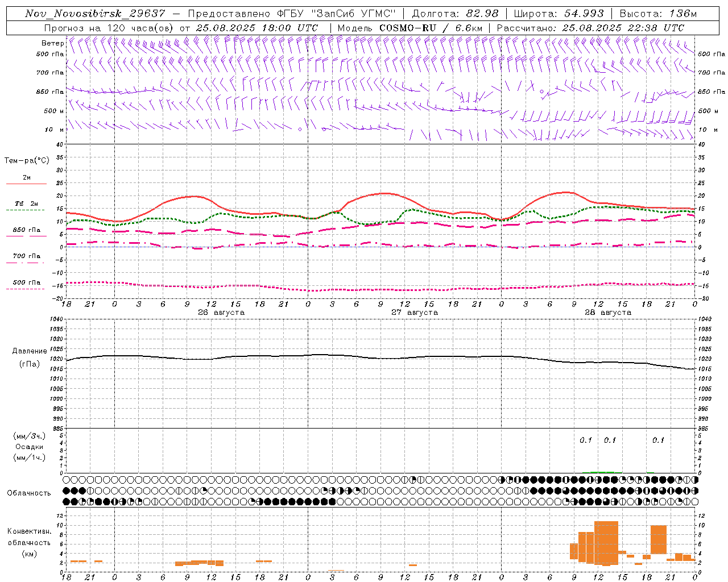Click the 28 августа date label
728x582 pixels.
608,313
